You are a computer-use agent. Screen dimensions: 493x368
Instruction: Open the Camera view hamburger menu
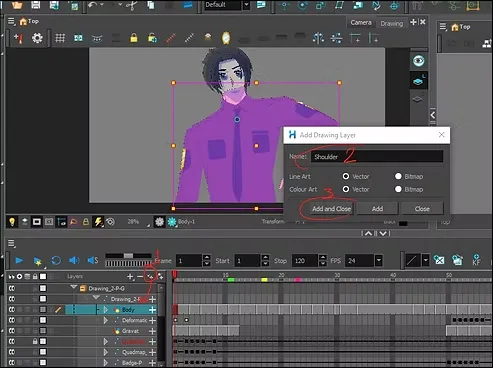point(11,22)
